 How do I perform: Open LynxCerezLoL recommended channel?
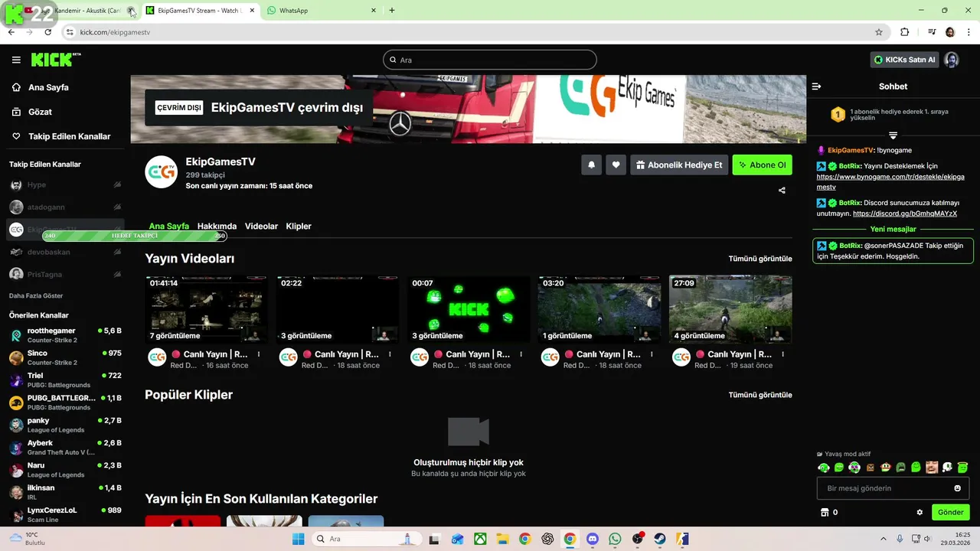point(65,514)
